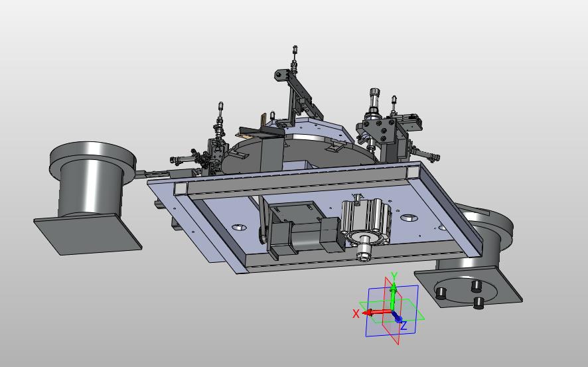Select the red X axis arrow
The height and width of the screenshot is (367, 588).
[x=377, y=312]
